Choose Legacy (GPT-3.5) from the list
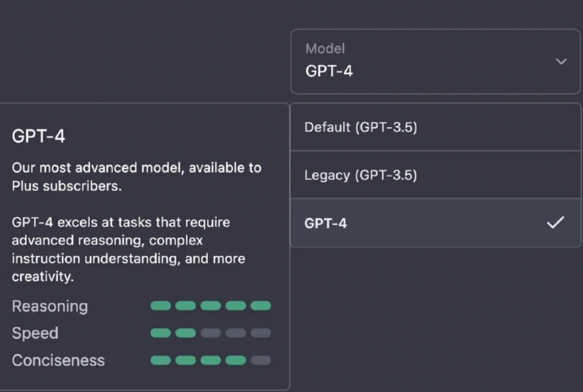Screen dimensions: 583x392 [361, 175]
